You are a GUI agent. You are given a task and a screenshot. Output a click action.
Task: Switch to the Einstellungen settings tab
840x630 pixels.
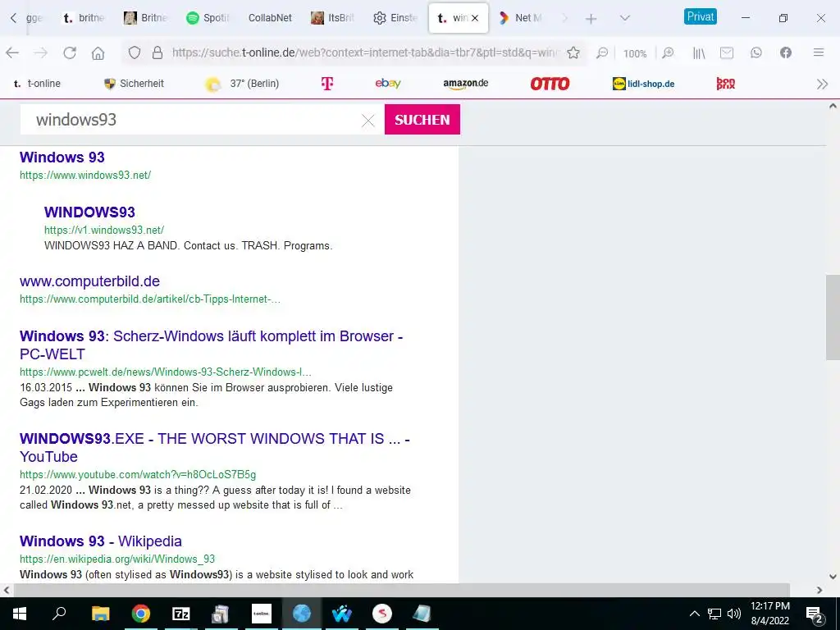(395, 18)
